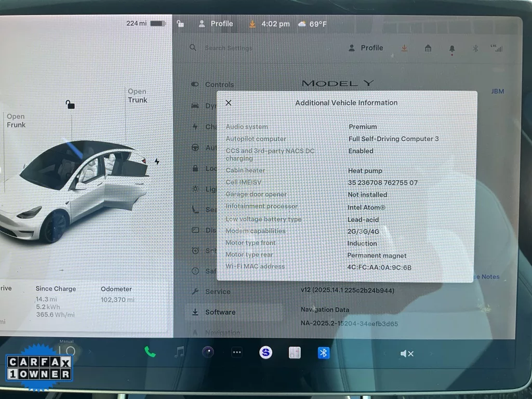The image size is (532, 399).
Task: Close the Additional Vehicle Information dialog
Action: pos(229,103)
